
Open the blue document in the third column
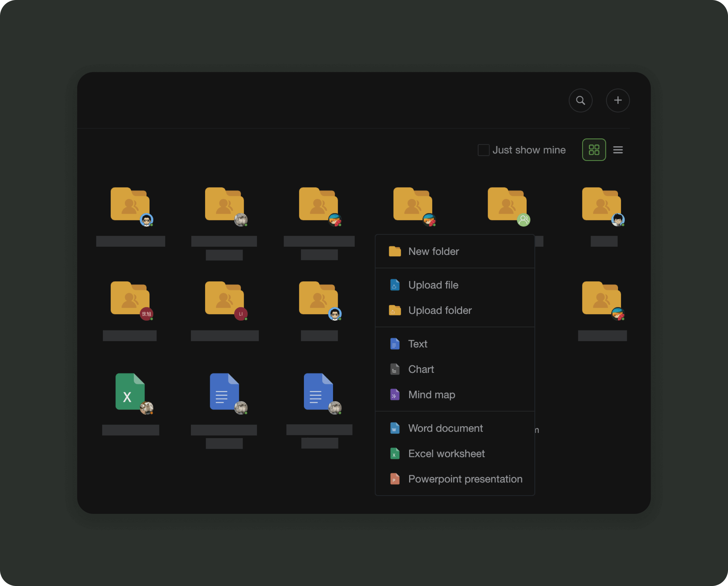[318, 392]
